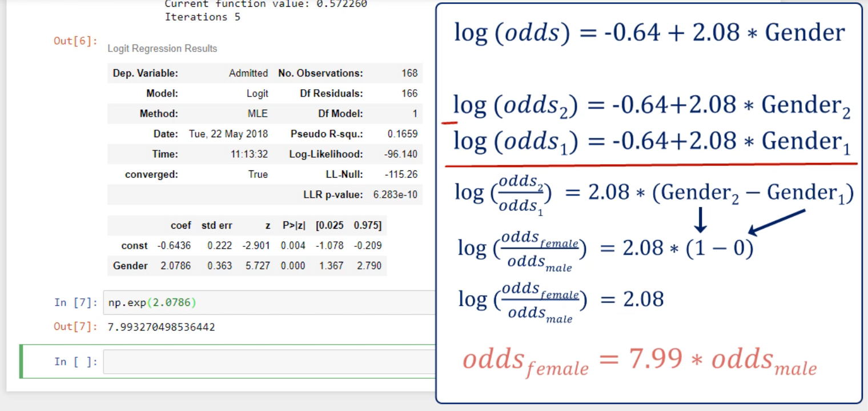
Task: Click the coef column header
Action: [180, 225]
